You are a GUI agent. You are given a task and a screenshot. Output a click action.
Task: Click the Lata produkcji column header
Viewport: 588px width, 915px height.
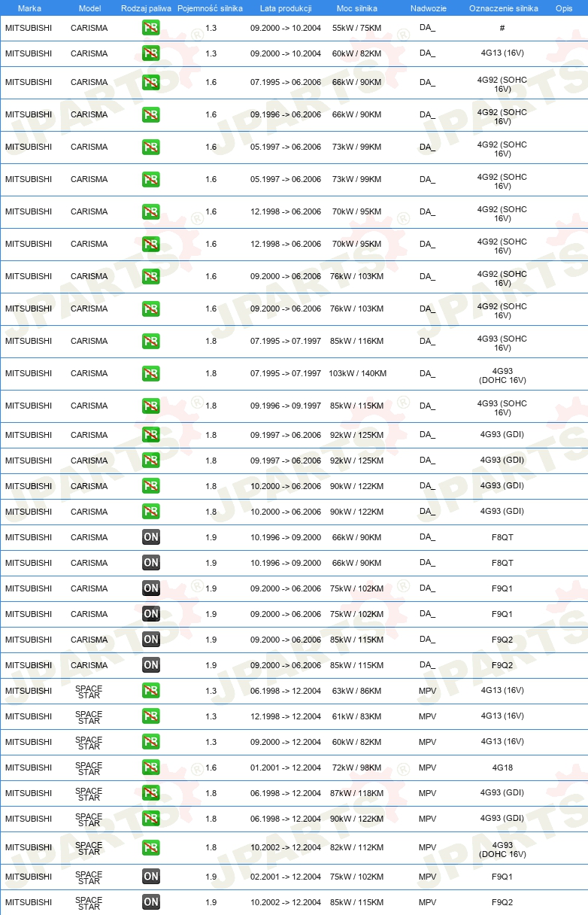coord(286,9)
